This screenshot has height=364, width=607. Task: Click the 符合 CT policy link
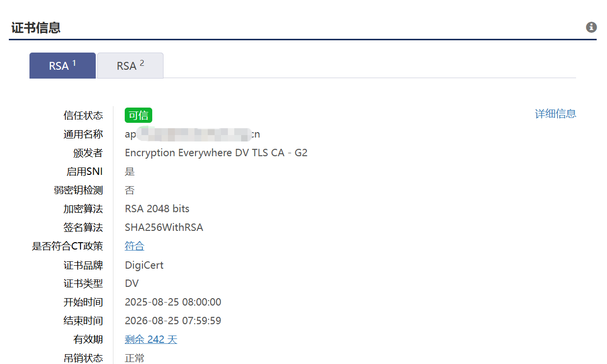tap(135, 246)
